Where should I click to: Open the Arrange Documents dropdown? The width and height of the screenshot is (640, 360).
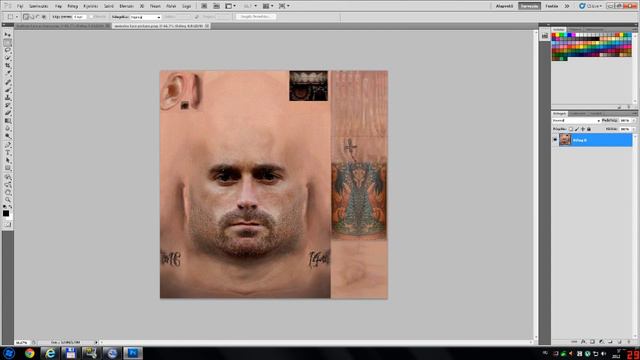tap(268, 6)
